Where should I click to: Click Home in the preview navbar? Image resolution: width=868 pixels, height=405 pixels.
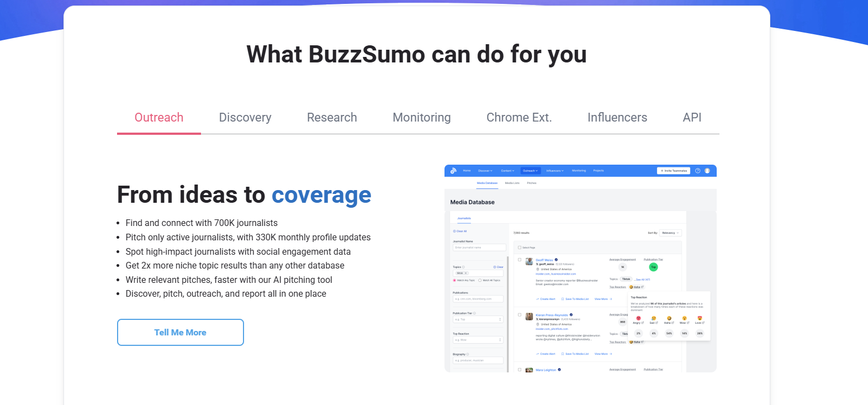pyautogui.click(x=467, y=171)
